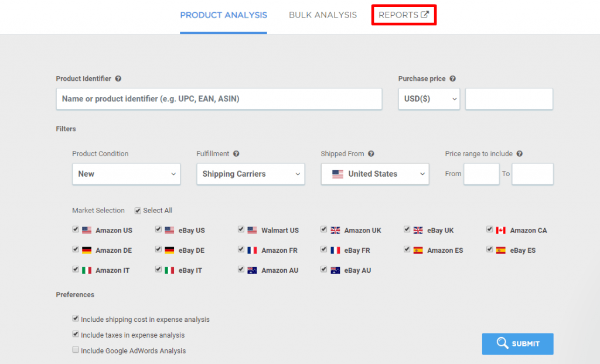The width and height of the screenshot is (600, 364).
Task: Enable Include Google AdWords Analysis checkbox
Action: click(76, 349)
